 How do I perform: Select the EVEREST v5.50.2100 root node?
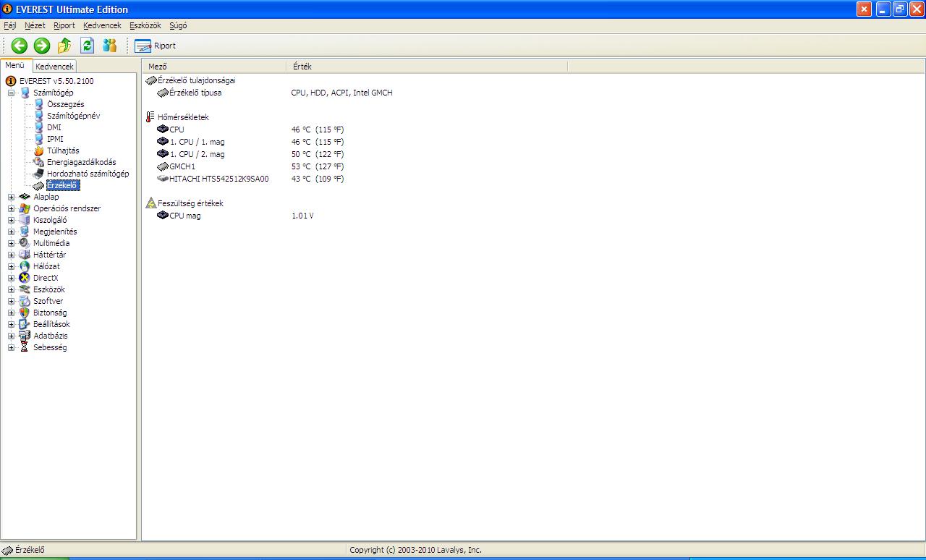pyautogui.click(x=56, y=81)
